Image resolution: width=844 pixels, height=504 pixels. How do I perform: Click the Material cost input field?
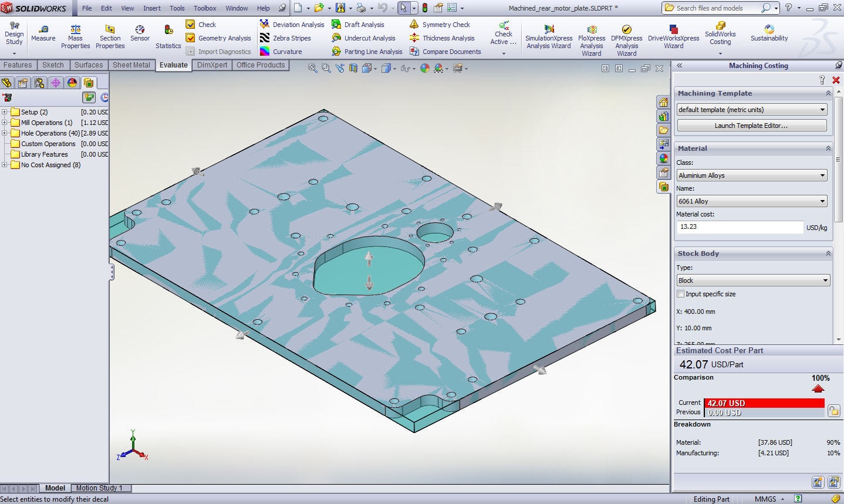pyautogui.click(x=740, y=227)
